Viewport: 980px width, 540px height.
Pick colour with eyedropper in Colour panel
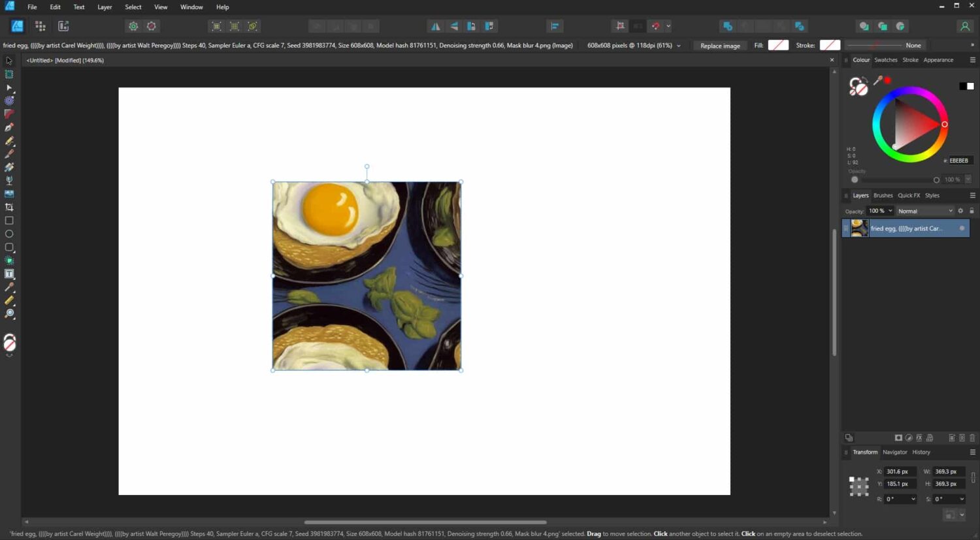click(878, 80)
